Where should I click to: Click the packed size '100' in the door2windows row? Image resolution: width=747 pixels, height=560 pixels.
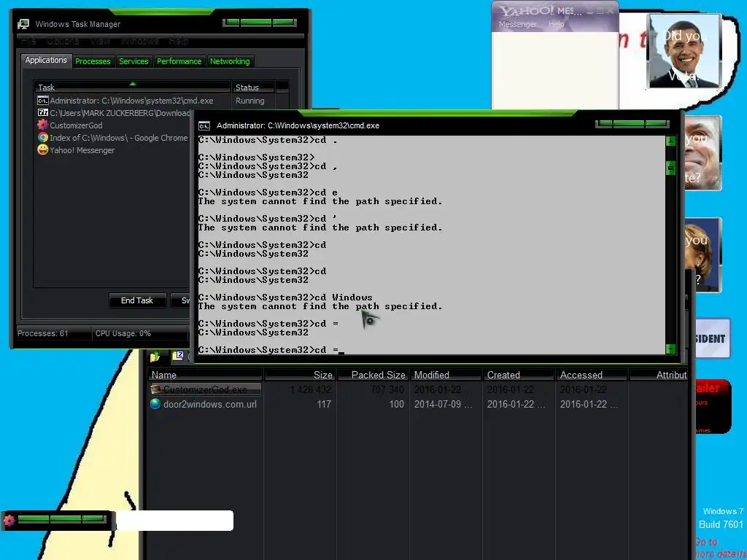pos(396,404)
